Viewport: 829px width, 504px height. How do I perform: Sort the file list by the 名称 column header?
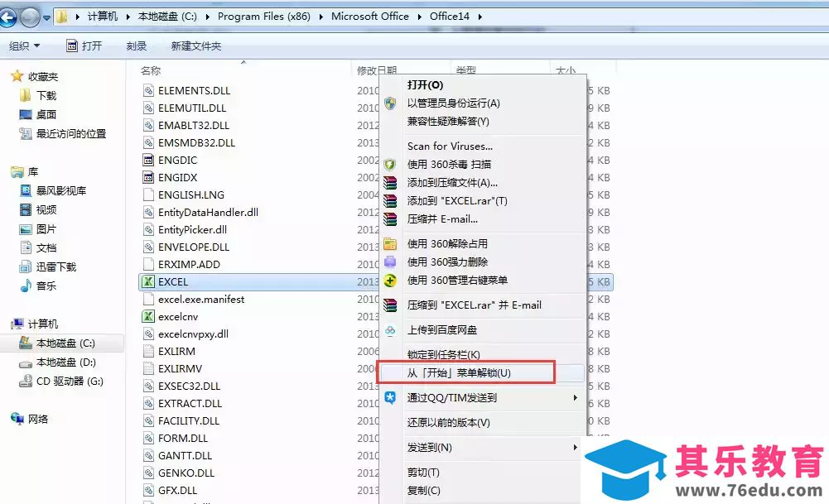[151, 70]
